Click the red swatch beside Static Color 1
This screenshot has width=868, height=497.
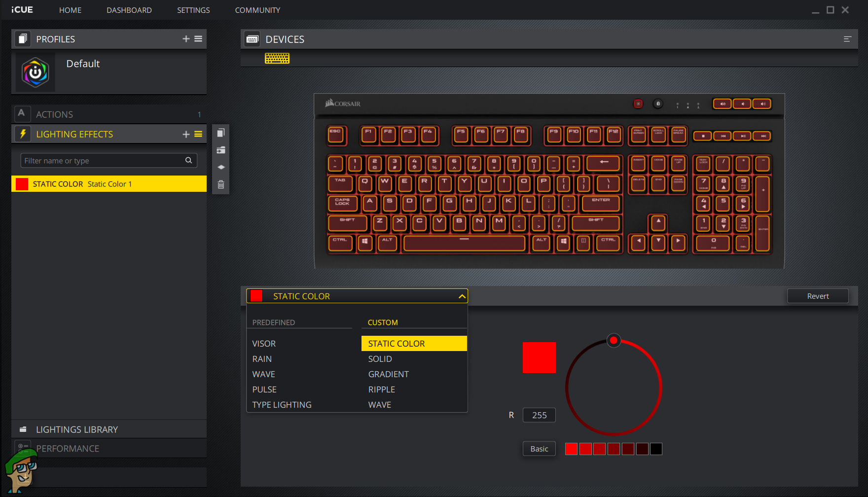click(22, 184)
